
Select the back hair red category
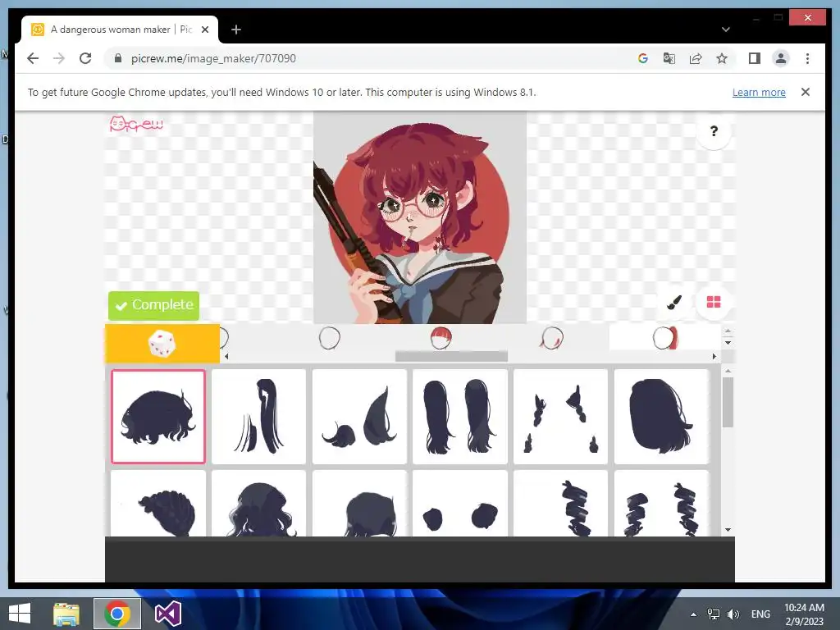pos(664,338)
